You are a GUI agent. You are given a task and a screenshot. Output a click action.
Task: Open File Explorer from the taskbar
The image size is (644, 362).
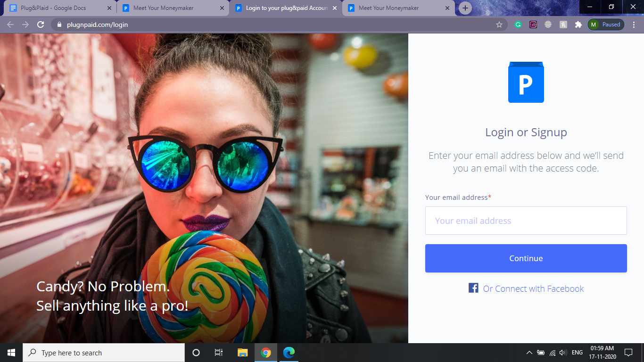(x=242, y=353)
